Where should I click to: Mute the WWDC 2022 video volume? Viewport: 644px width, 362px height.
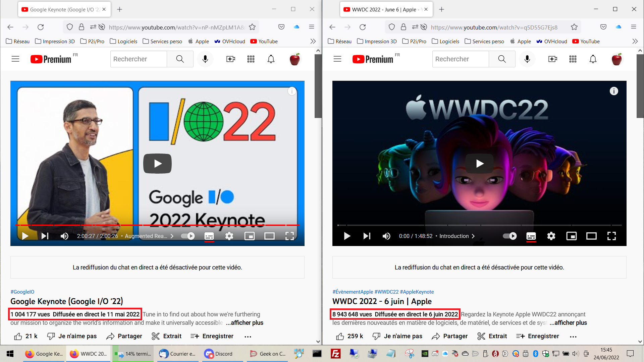coord(386,236)
